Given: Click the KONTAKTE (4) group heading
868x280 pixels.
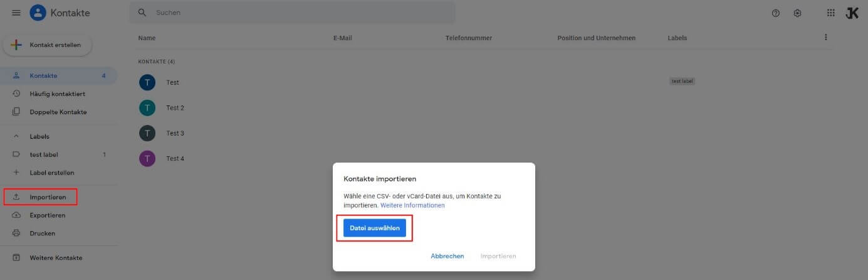Looking at the screenshot, I should [157, 62].
